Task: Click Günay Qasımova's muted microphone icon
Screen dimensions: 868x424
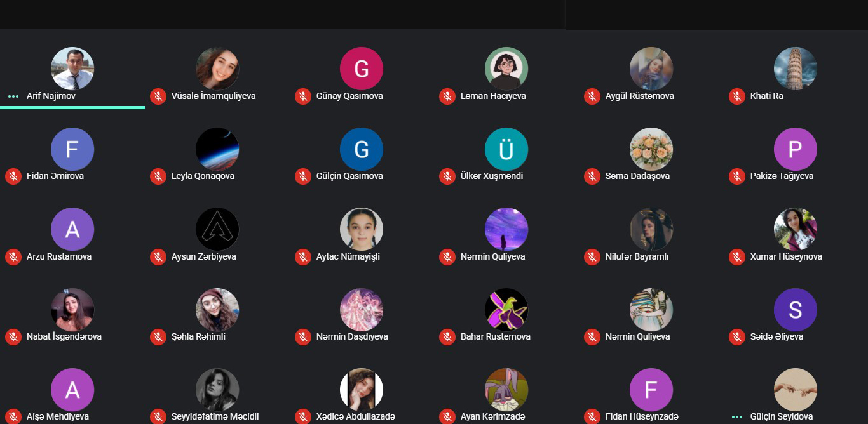Action: pyautogui.click(x=303, y=96)
